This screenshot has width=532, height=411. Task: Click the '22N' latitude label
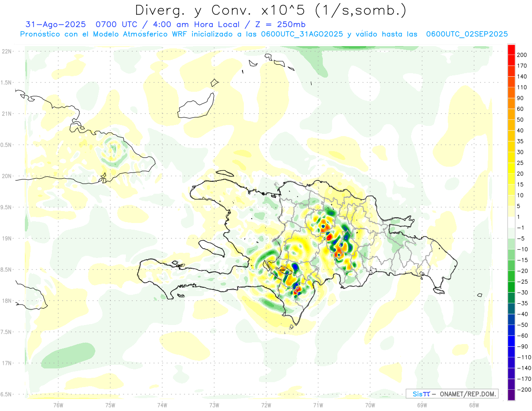7,51
